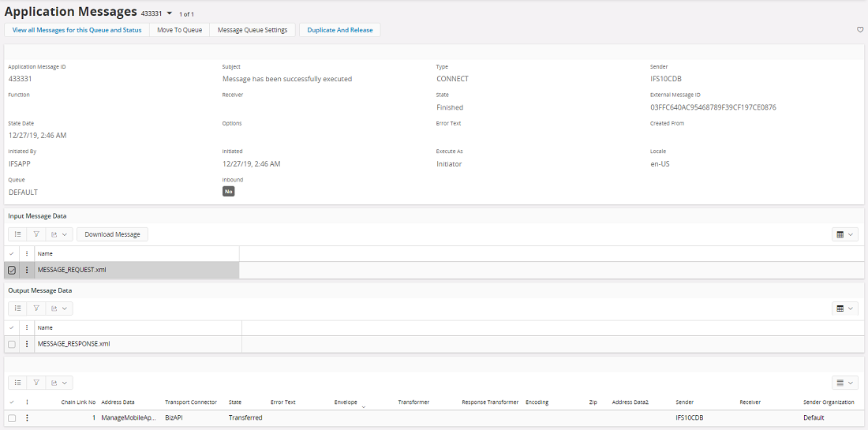Click the Envelope column header
The height and width of the screenshot is (430, 868).
[x=346, y=402]
